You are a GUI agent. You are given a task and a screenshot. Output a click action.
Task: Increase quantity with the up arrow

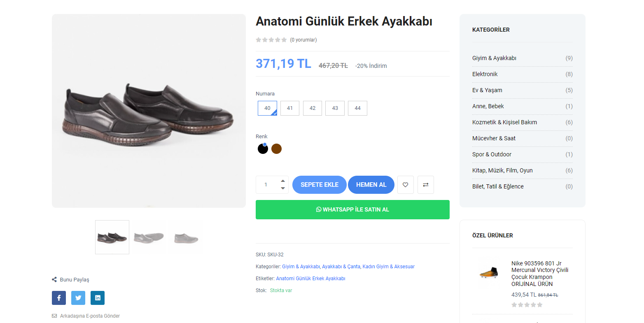point(283,181)
